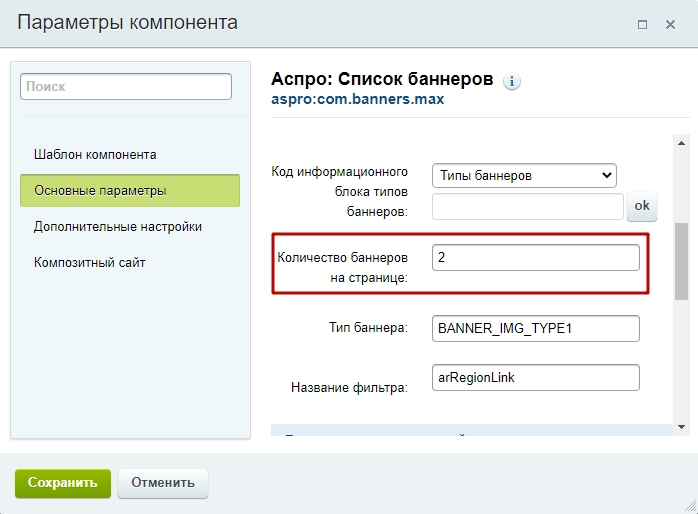
Task: Click the Название фильтра: label
Action: pos(349,388)
